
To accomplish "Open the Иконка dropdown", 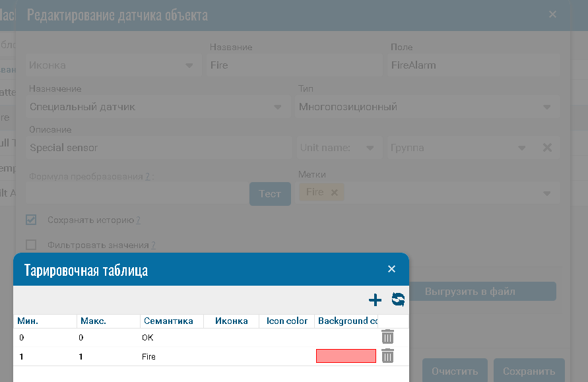I will tap(189, 65).
